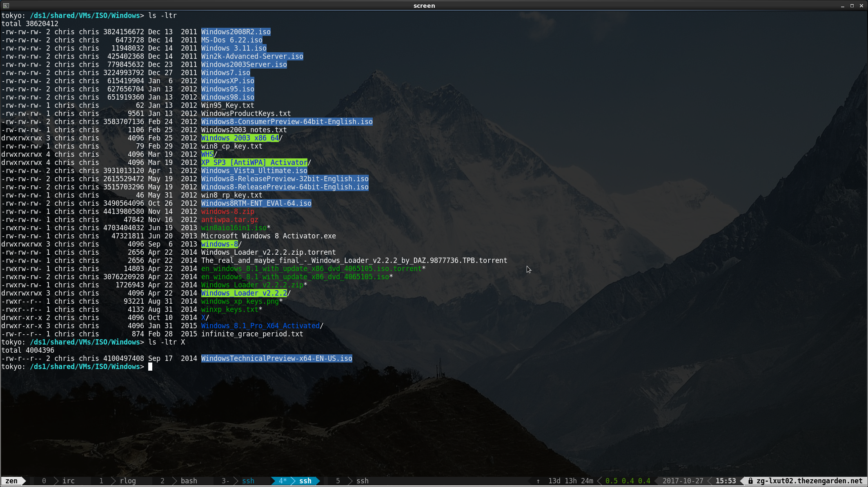Click the Windows2008R2.iso filename
Screen dimensions: 868x487
(236, 32)
